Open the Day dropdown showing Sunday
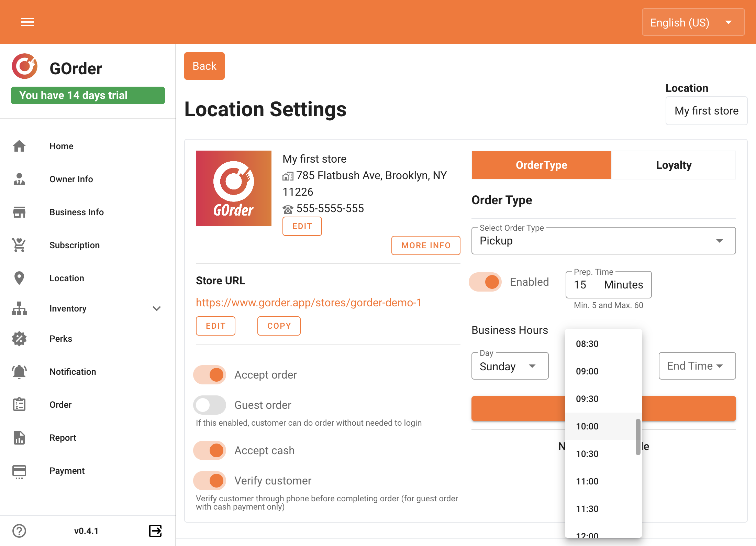The image size is (756, 546). click(510, 366)
